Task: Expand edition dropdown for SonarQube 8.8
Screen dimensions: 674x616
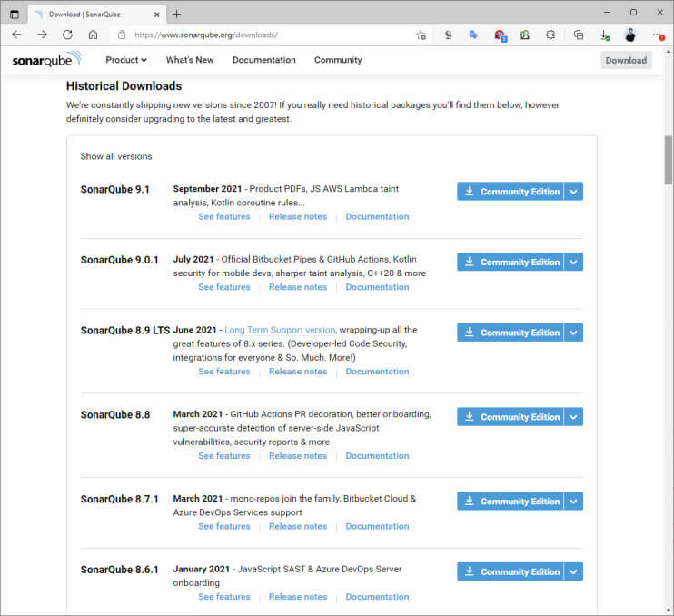Action: point(573,416)
